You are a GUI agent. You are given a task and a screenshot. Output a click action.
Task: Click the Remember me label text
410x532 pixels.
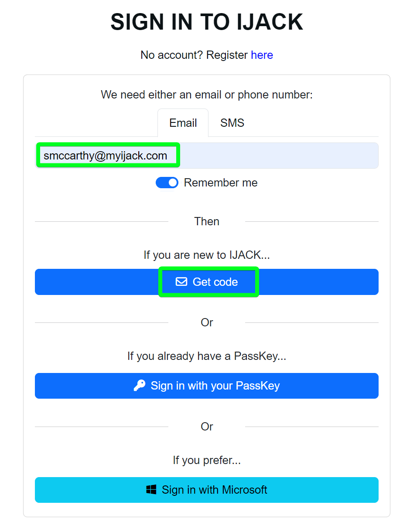pyautogui.click(x=221, y=183)
